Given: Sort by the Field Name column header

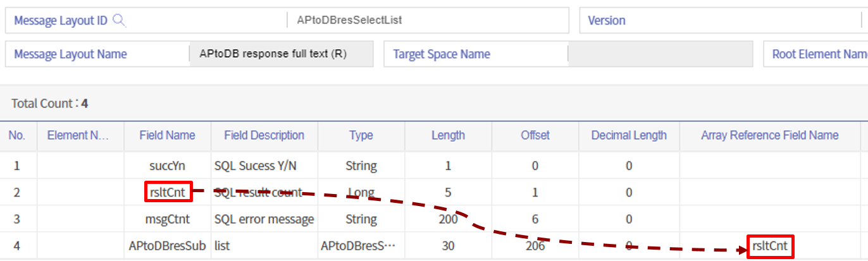Looking at the screenshot, I should [168, 135].
